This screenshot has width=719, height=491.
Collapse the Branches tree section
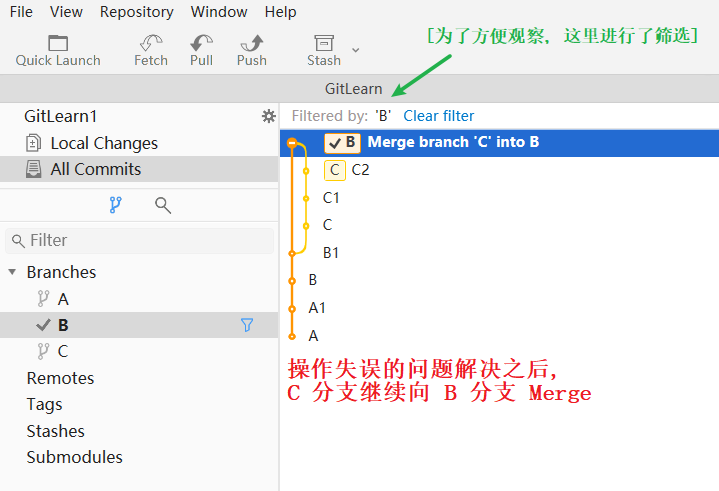click(x=12, y=272)
